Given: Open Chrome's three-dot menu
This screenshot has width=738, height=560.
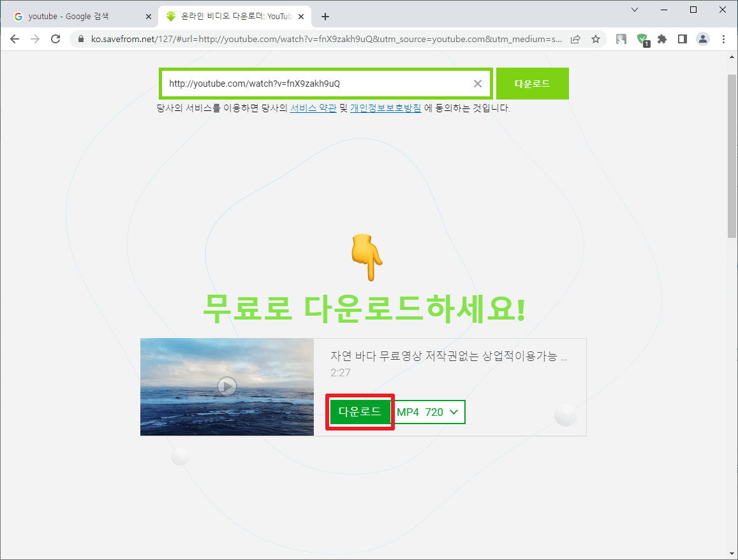Looking at the screenshot, I should pyautogui.click(x=723, y=39).
